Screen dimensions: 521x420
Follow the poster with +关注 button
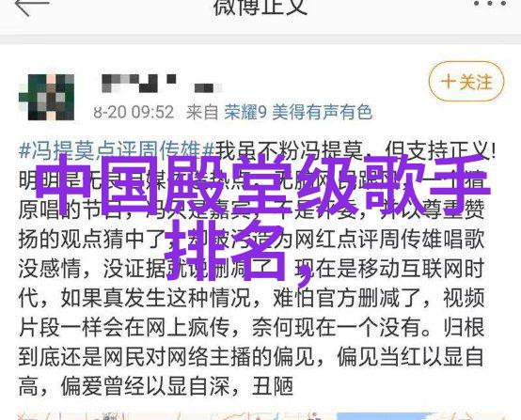[x=466, y=82]
